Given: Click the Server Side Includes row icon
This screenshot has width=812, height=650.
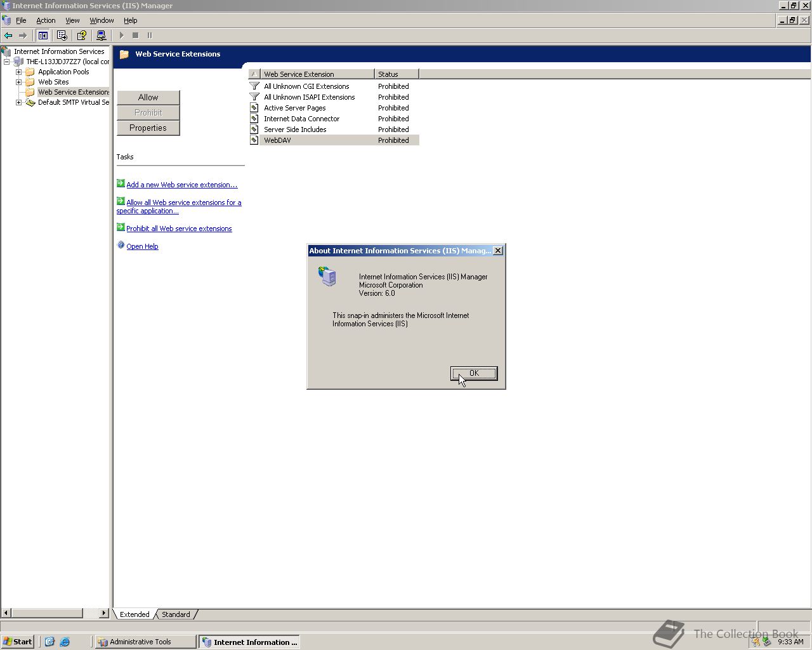Looking at the screenshot, I should coord(254,129).
